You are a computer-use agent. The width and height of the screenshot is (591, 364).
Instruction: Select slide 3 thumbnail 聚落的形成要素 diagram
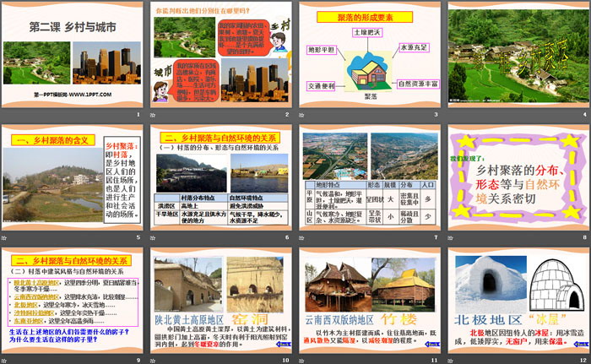(x=370, y=55)
